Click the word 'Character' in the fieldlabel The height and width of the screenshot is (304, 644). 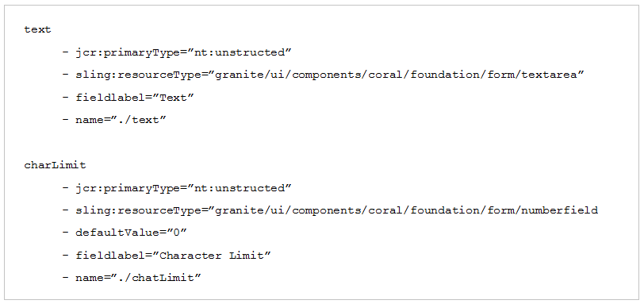point(190,256)
